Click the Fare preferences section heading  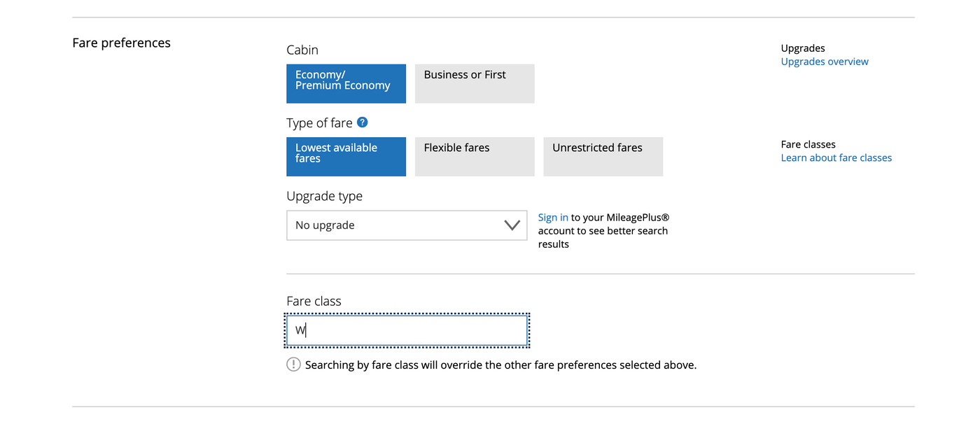[x=121, y=43]
